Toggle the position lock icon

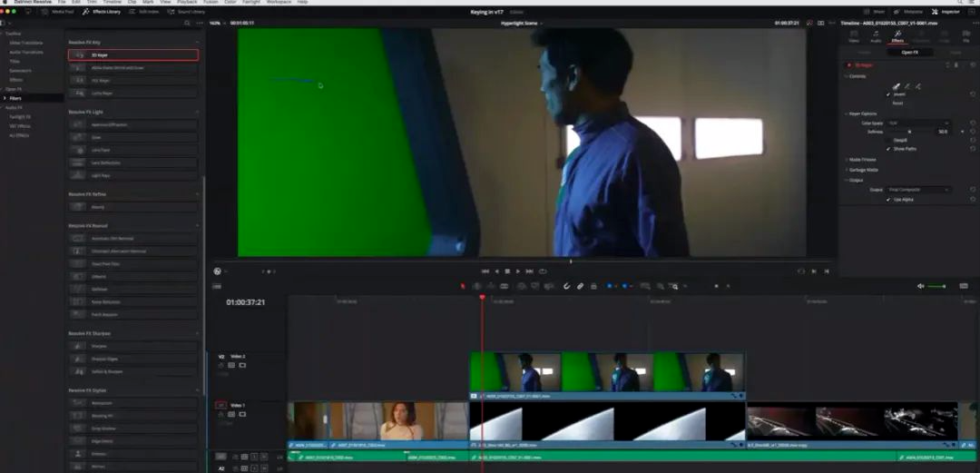(593, 286)
